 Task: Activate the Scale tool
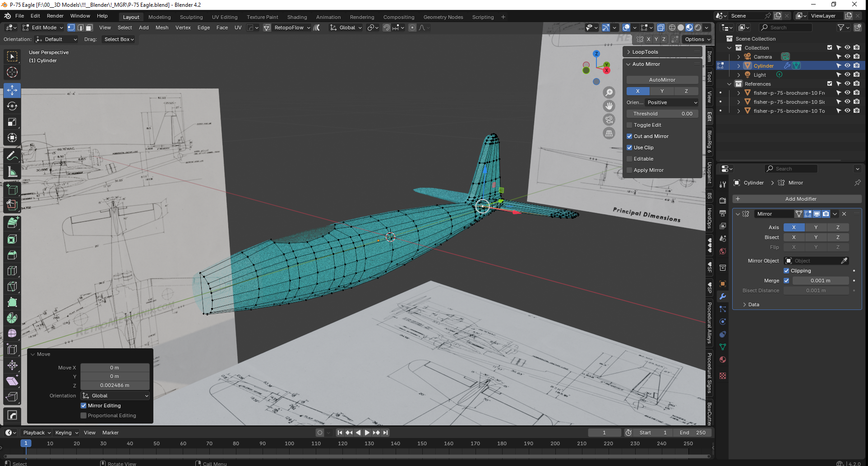[12, 122]
